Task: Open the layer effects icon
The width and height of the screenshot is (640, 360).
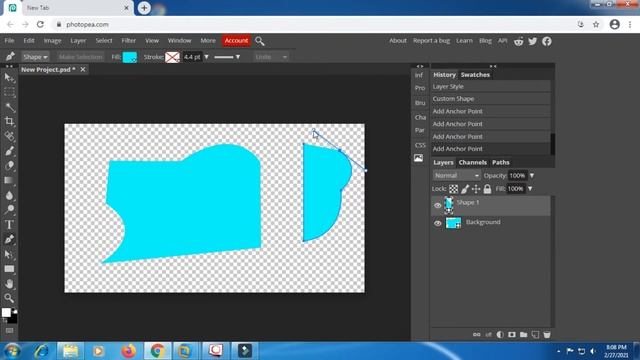Action: pyautogui.click(x=489, y=335)
